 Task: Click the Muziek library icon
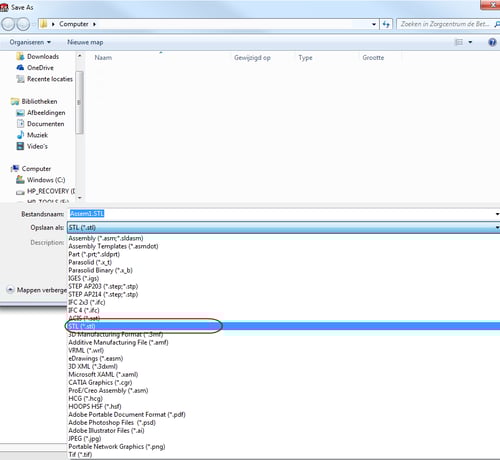(20, 135)
